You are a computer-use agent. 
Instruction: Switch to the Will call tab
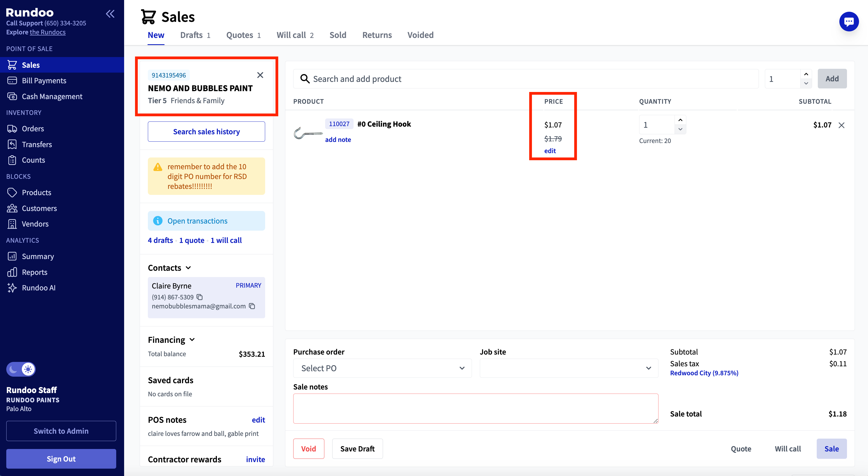click(295, 35)
